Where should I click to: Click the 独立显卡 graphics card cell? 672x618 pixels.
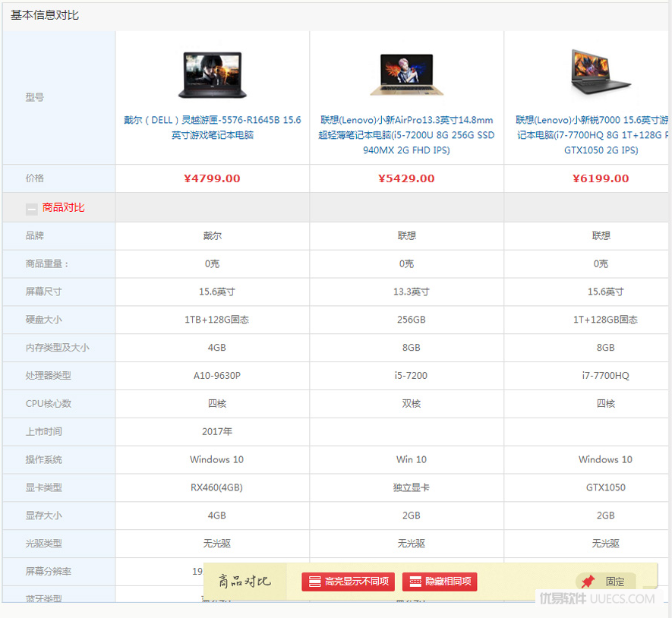pos(411,487)
